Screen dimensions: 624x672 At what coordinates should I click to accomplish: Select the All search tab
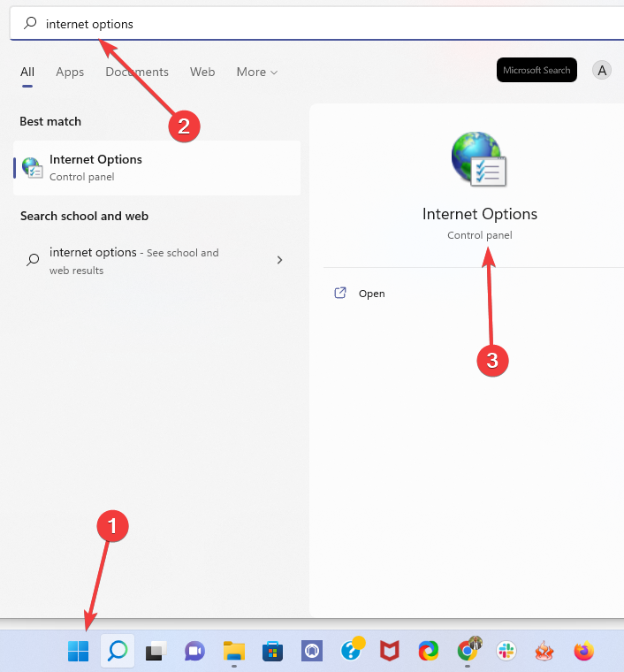27,72
